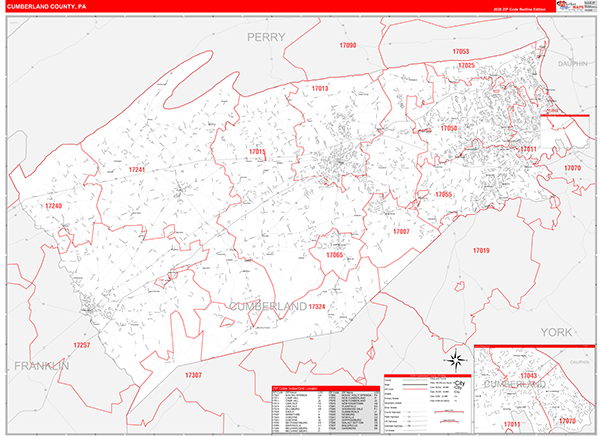
Task: Select ZIP code label 17090
Action: pyautogui.click(x=347, y=45)
